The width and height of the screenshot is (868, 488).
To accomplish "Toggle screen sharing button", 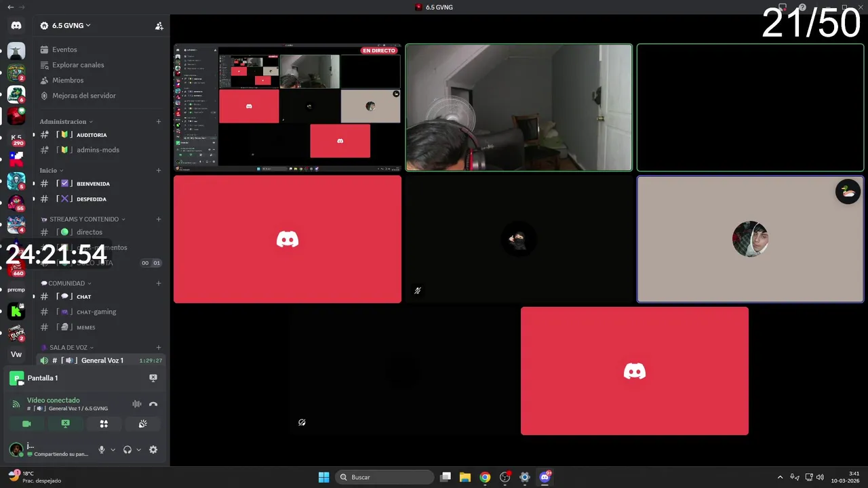I will [x=65, y=424].
